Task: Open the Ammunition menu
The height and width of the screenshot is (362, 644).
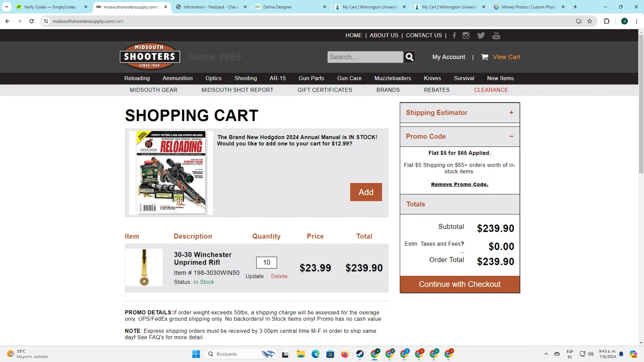Action: (x=177, y=78)
